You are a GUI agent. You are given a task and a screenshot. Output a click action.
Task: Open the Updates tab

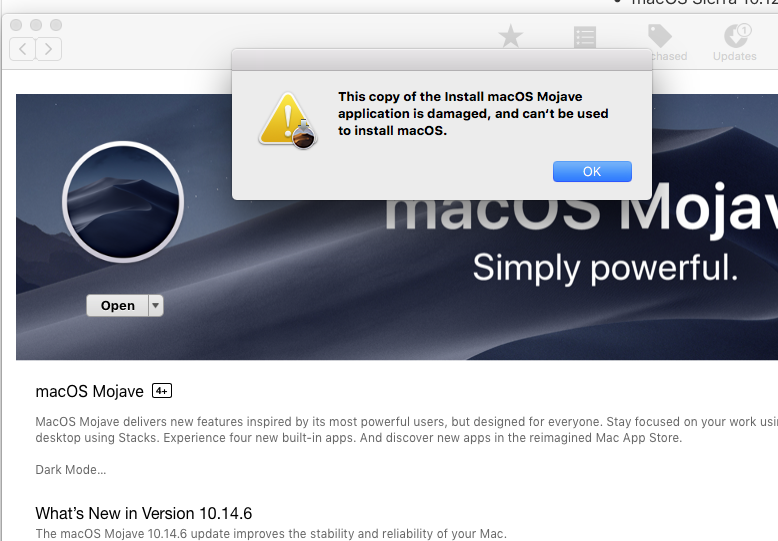(735, 43)
